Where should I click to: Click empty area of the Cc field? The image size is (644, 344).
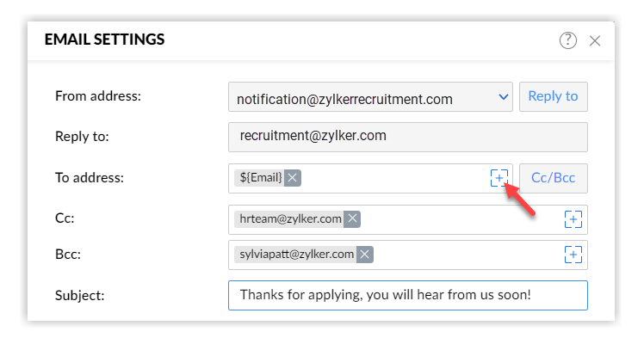(460, 220)
